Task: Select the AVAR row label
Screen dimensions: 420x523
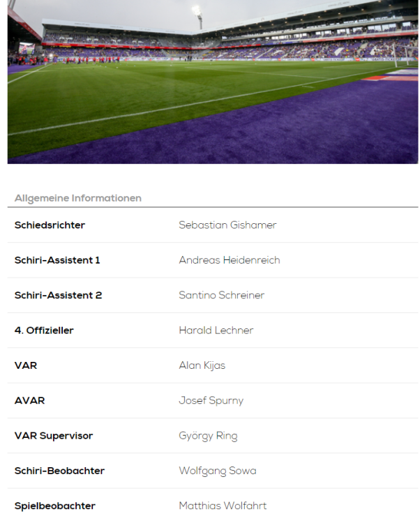Action: click(x=29, y=401)
